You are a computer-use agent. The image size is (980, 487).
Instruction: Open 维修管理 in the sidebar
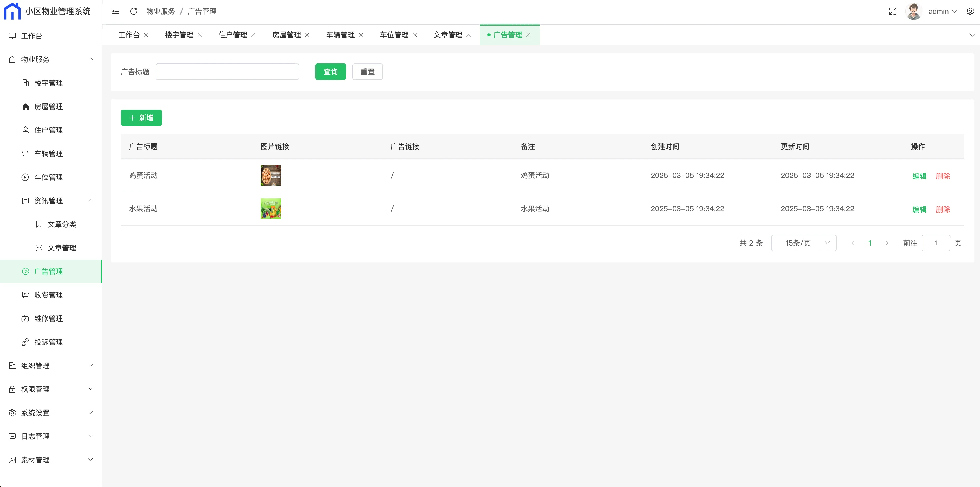[48, 319]
